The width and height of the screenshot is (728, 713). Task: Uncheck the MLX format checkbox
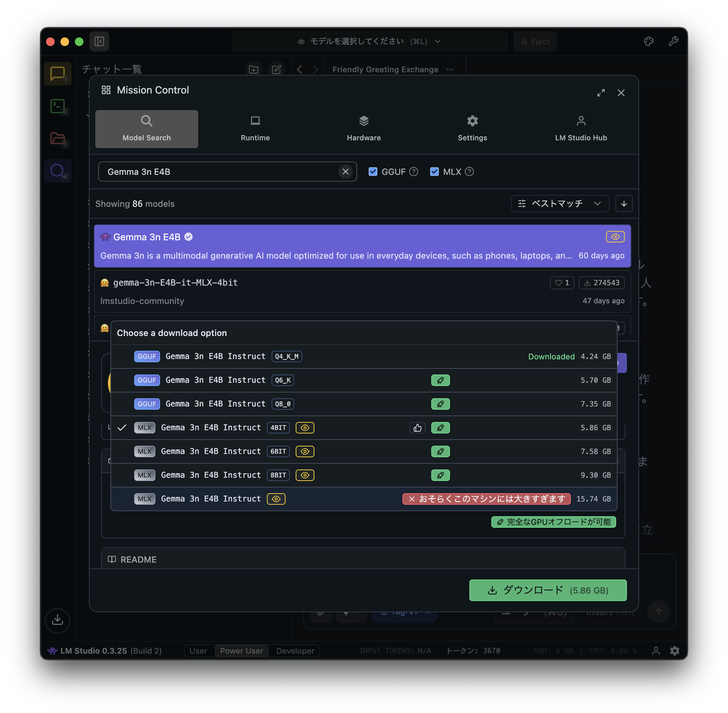(x=434, y=172)
